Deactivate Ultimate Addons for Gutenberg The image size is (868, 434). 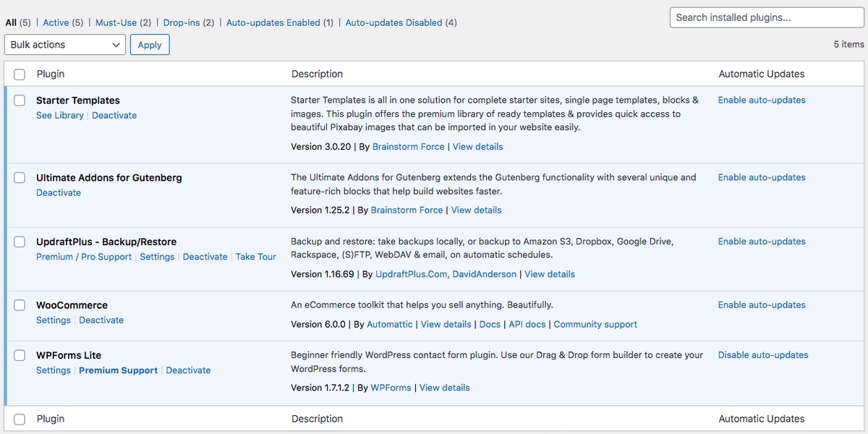pos(59,192)
